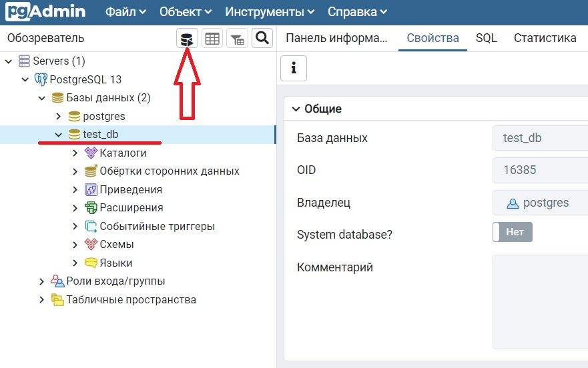The image size is (588, 368).
Task: Click the Комментарий text area
Action: [x=541, y=302]
